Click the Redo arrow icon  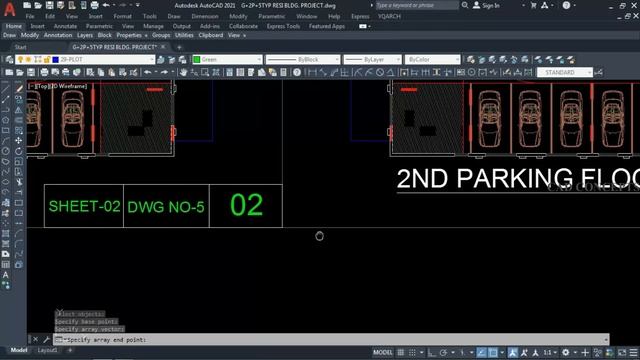click(x=164, y=73)
